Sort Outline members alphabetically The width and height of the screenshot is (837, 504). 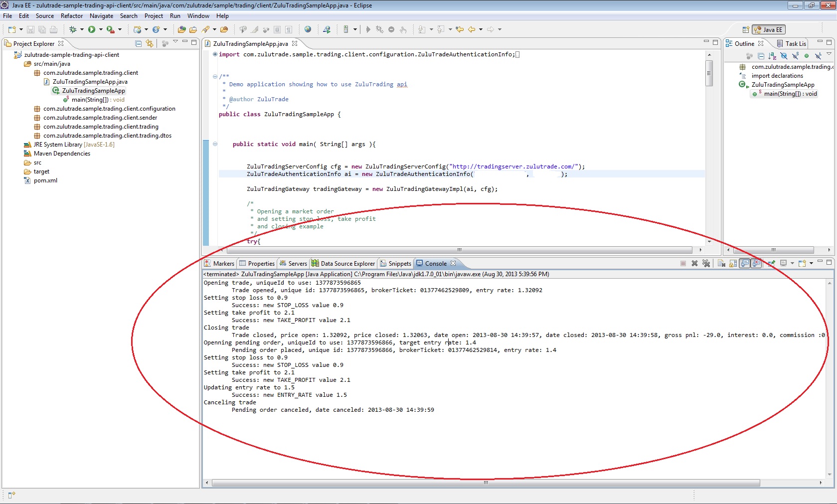pos(772,56)
